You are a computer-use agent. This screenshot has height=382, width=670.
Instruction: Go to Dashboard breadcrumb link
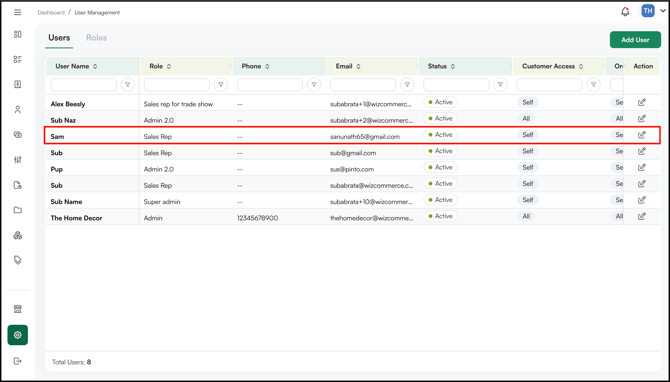(51, 12)
